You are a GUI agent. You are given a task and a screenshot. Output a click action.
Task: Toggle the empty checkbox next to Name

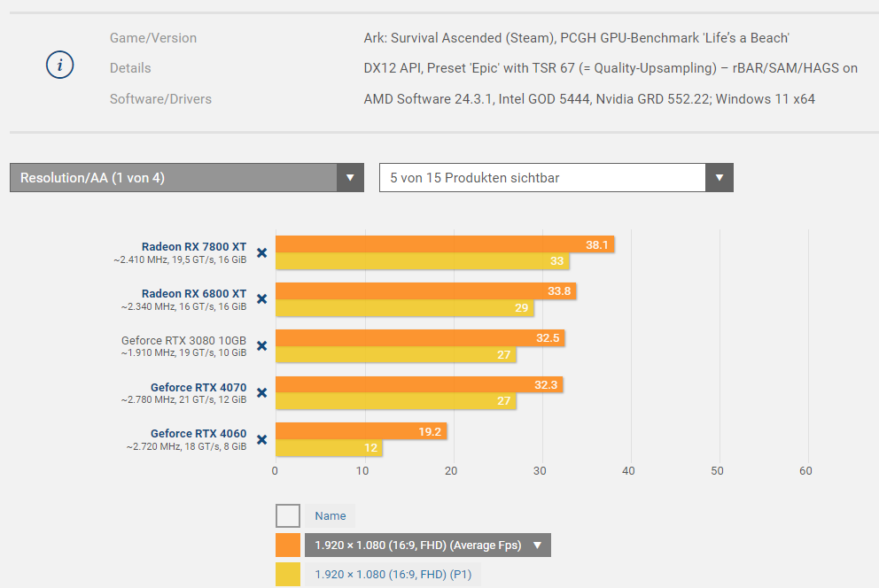[x=288, y=515]
